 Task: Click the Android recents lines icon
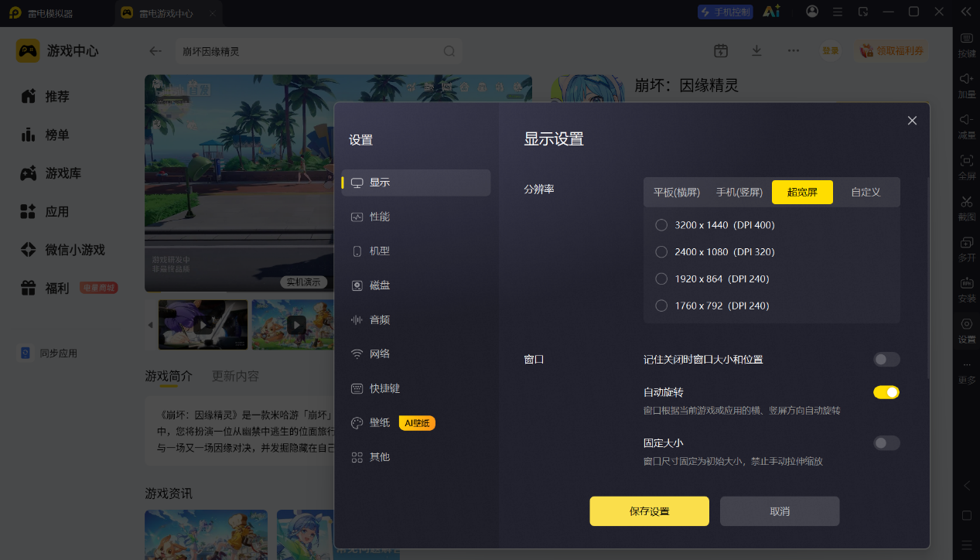(x=966, y=545)
